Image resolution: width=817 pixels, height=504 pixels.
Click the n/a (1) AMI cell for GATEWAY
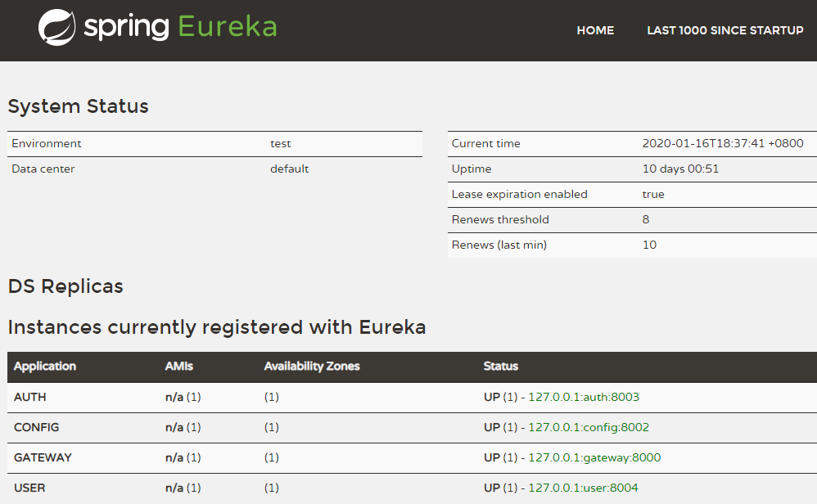pyautogui.click(x=183, y=457)
